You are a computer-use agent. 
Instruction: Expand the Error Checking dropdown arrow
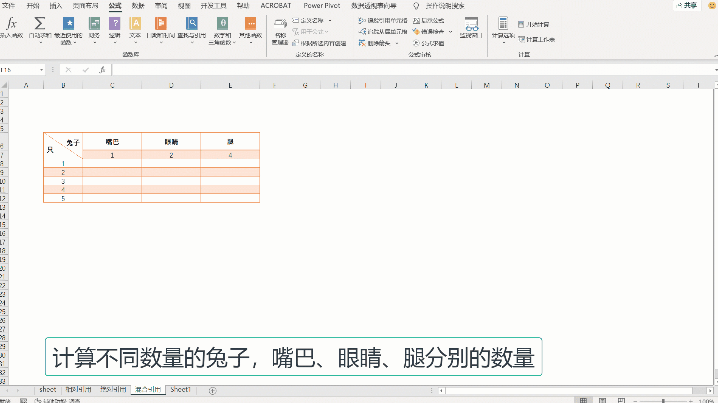(451, 32)
